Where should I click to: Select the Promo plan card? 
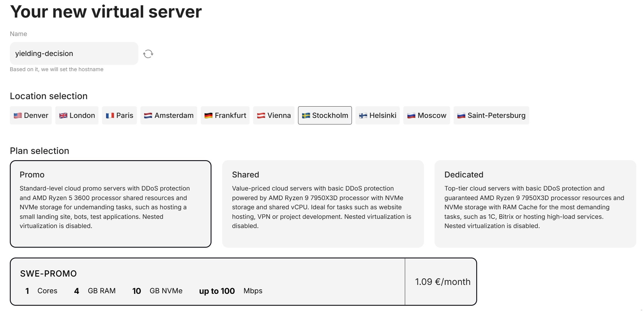111,204
